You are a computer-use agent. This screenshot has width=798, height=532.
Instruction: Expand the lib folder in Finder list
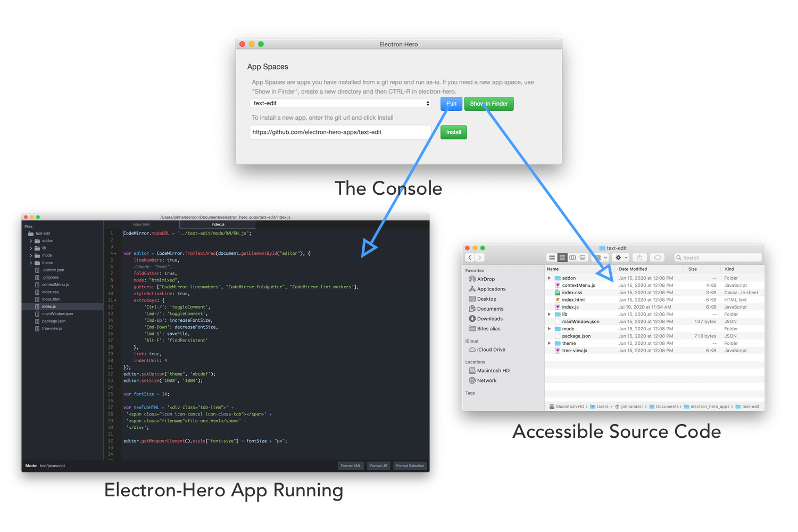coord(550,314)
